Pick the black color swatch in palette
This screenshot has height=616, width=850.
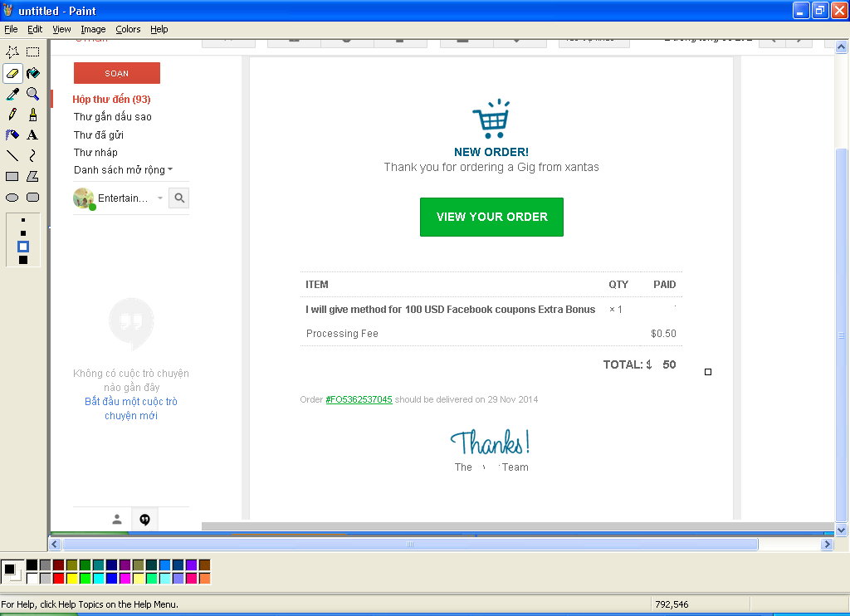32,565
